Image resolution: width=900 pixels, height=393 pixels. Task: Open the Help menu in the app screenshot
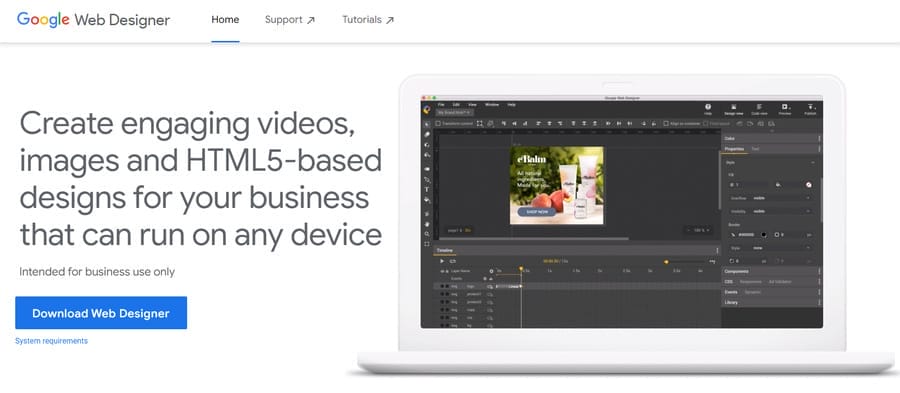(x=511, y=105)
